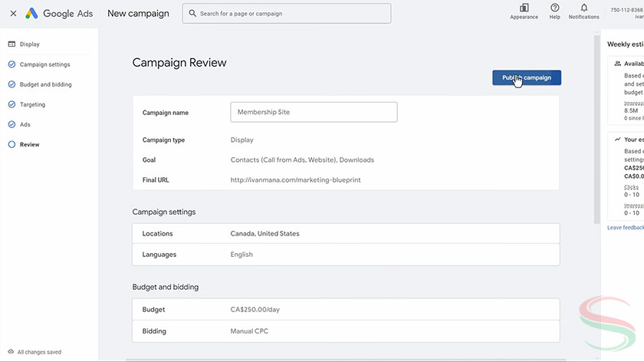This screenshot has height=362, width=644.
Task: Click the Campaign settings checkmark icon
Action: pyautogui.click(x=11, y=64)
